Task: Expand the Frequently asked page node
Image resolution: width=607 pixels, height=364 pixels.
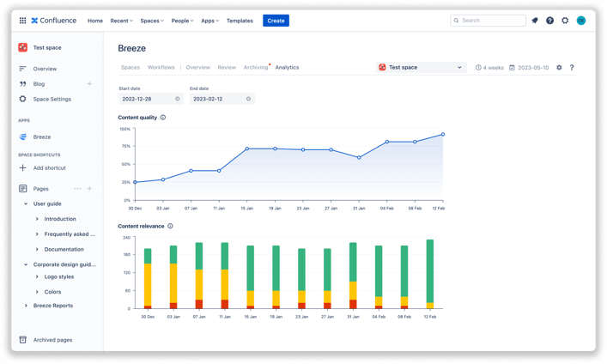Action: (x=37, y=234)
